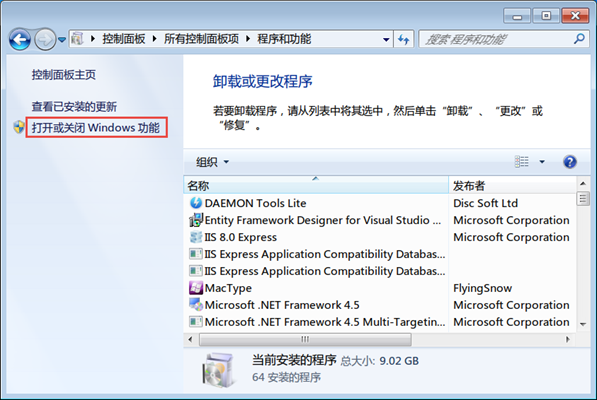Click the horizontal scrollbar thumb

(x=305, y=339)
